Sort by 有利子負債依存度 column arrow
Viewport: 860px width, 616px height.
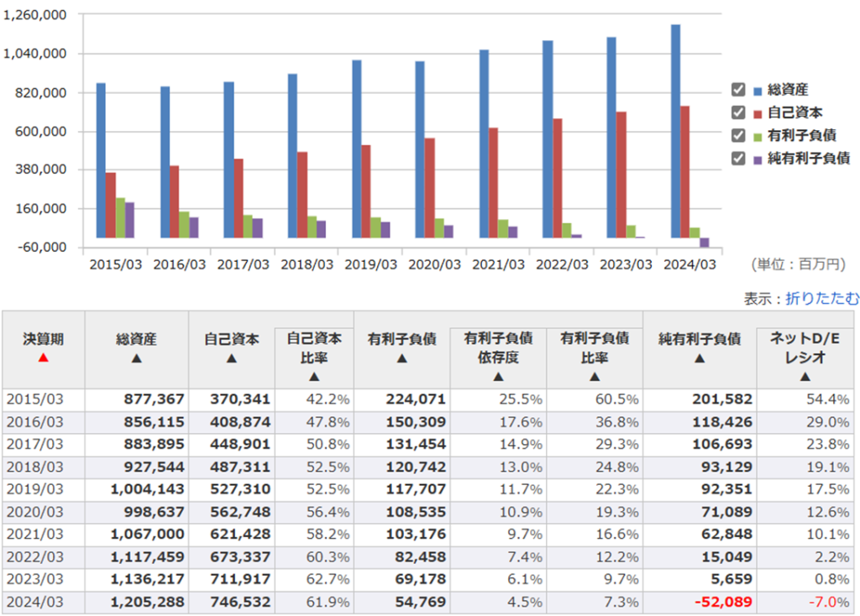498,377
